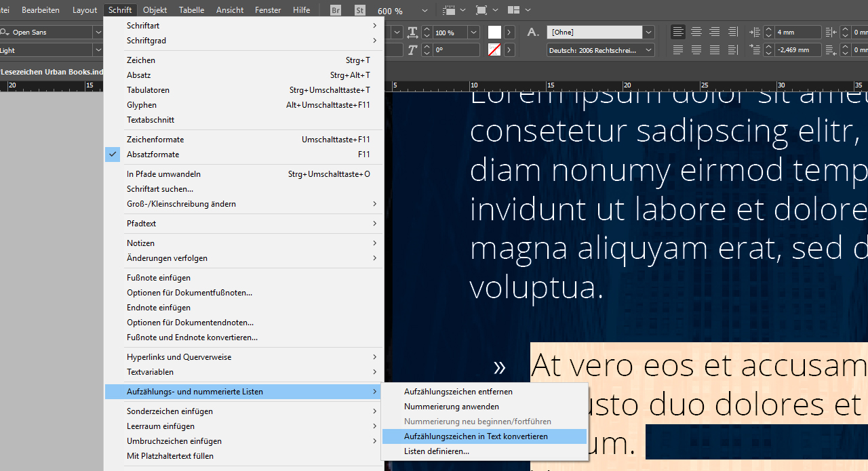Image resolution: width=868 pixels, height=471 pixels.
Task: Choose Tabulatoren menu entry
Action: tap(243, 90)
